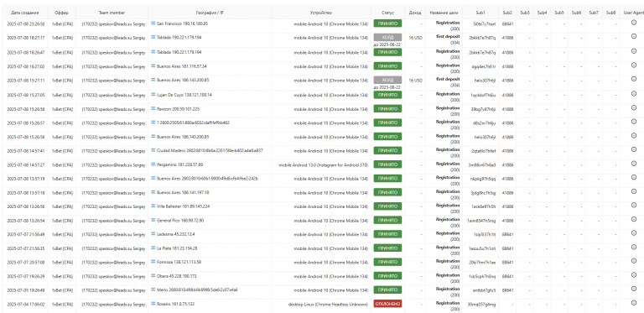
Task: Click the grey ХОЛД badge in 18:27:17 row
Action: (x=387, y=37)
